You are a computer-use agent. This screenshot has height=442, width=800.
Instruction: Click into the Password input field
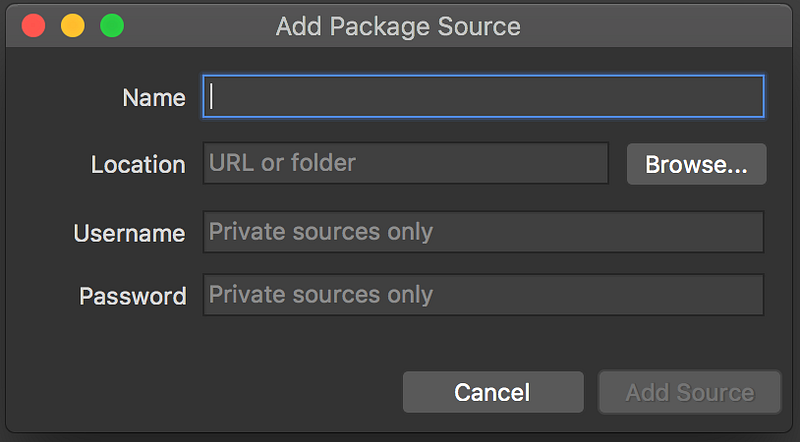[483, 295]
